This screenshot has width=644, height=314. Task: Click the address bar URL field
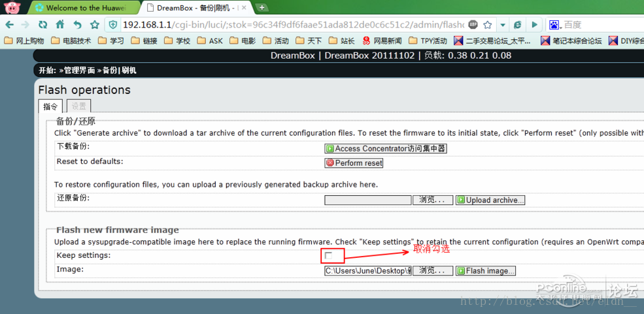click(294, 25)
